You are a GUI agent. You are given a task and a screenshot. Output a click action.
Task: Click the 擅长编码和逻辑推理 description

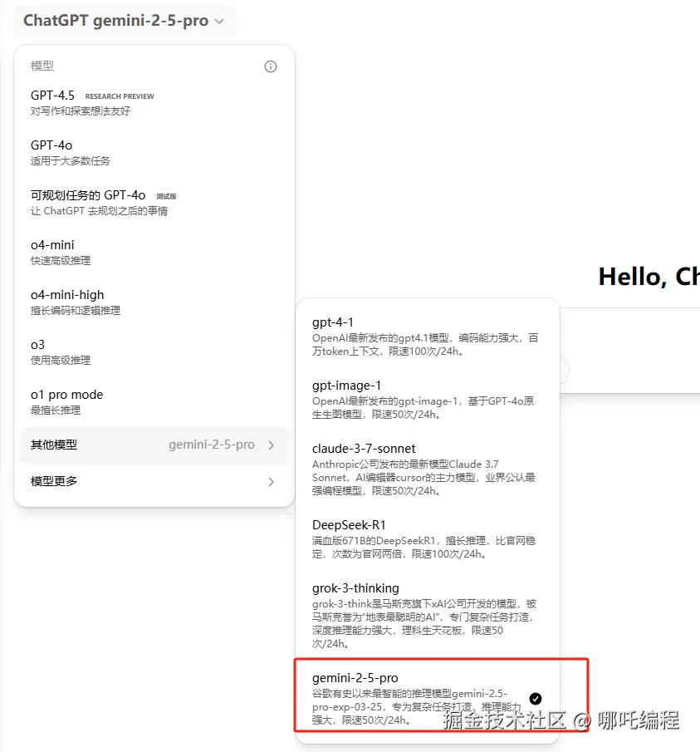76,311
